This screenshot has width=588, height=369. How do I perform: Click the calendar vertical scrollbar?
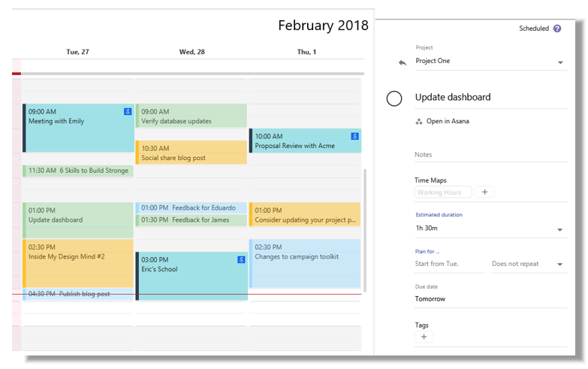(365, 231)
